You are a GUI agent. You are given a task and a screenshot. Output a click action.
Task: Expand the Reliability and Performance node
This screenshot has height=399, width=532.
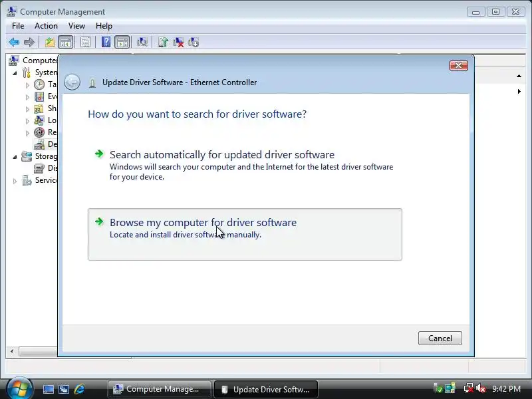(27, 133)
